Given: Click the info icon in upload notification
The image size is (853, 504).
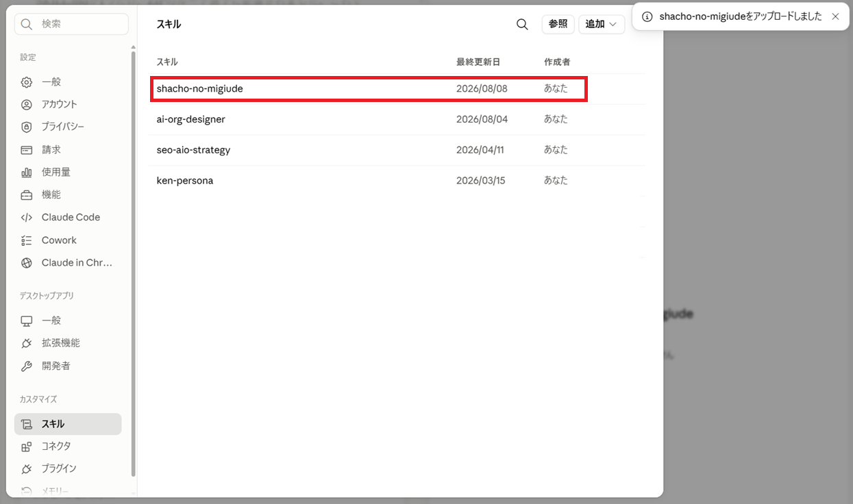Looking at the screenshot, I should click(x=647, y=17).
